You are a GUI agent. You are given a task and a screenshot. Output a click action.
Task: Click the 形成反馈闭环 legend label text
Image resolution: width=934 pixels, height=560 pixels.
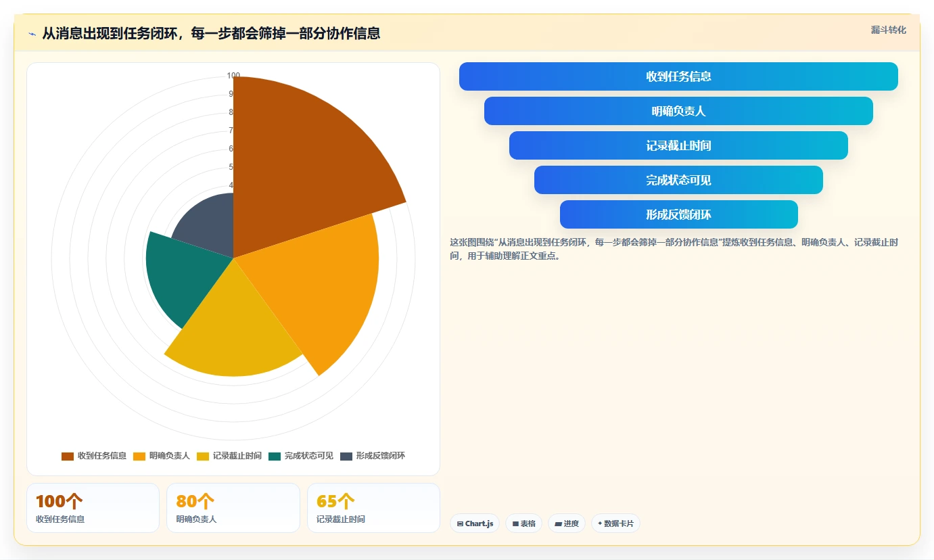(x=381, y=456)
